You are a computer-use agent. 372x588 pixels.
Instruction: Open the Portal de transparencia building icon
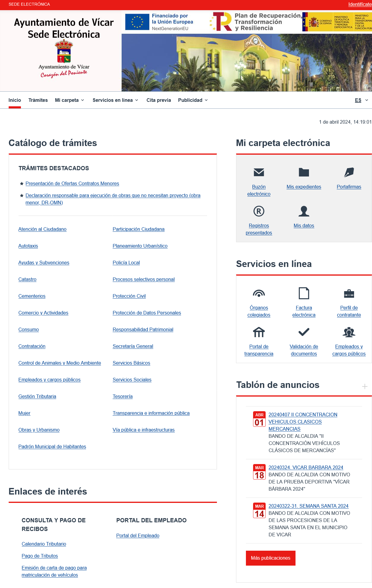pos(259,332)
